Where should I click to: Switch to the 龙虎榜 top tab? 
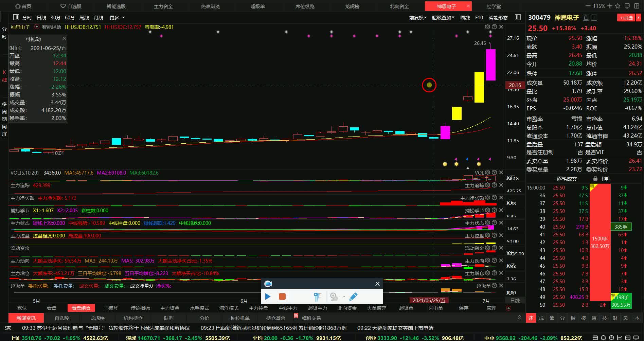point(352,6)
